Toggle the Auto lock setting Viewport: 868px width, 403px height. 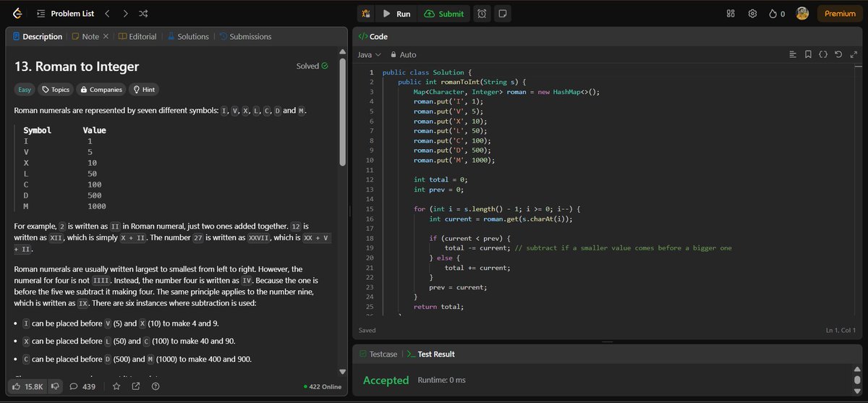tap(403, 55)
